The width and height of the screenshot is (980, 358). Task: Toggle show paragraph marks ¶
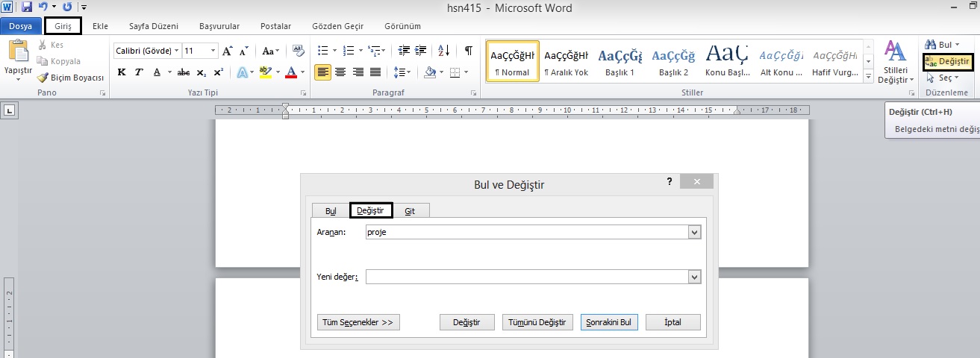pyautogui.click(x=468, y=51)
